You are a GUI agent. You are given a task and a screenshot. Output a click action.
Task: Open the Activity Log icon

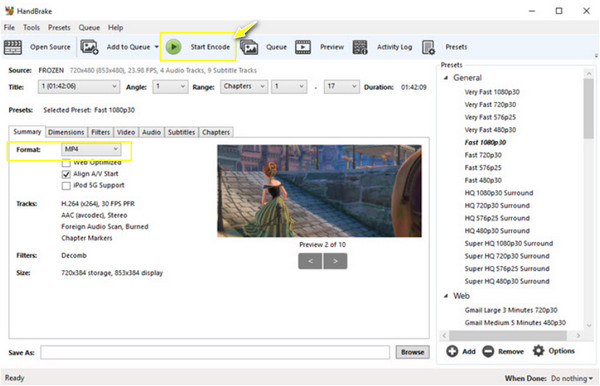click(x=360, y=47)
